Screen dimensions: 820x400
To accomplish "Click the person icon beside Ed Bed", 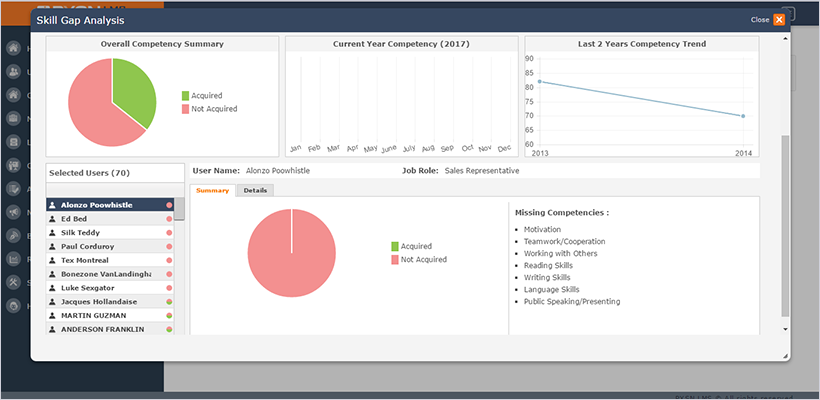I will point(52,218).
